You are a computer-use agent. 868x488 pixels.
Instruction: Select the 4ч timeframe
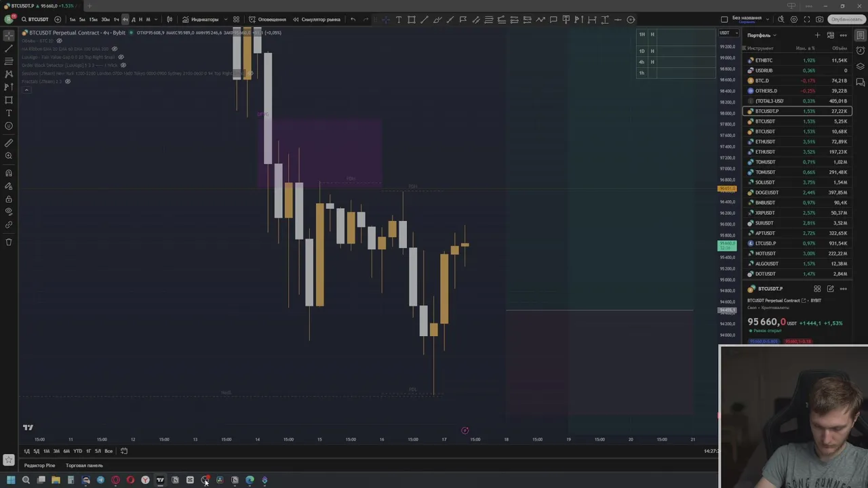coord(125,19)
